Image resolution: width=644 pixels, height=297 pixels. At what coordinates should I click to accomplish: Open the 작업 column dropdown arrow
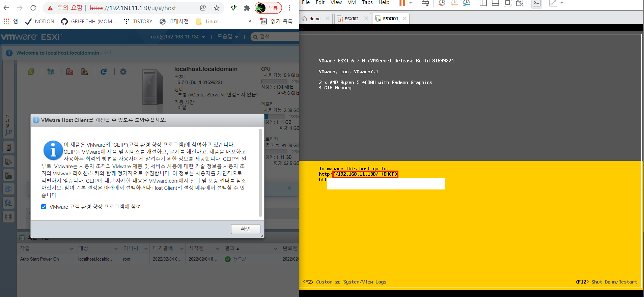[72, 248]
